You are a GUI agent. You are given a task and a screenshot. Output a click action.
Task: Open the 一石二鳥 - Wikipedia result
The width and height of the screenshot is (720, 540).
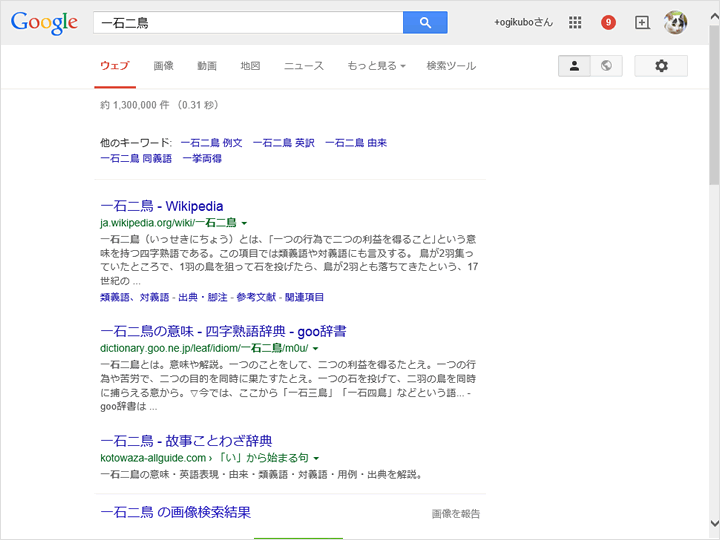tap(162, 206)
